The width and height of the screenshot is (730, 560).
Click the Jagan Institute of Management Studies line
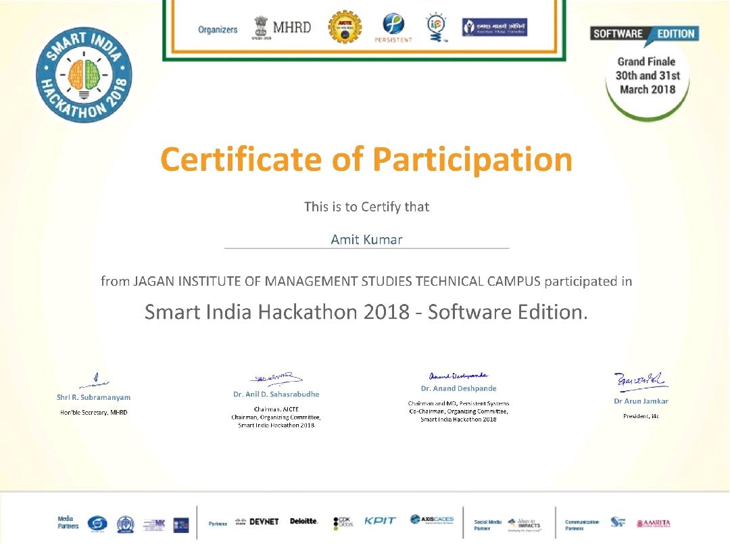[x=366, y=282]
